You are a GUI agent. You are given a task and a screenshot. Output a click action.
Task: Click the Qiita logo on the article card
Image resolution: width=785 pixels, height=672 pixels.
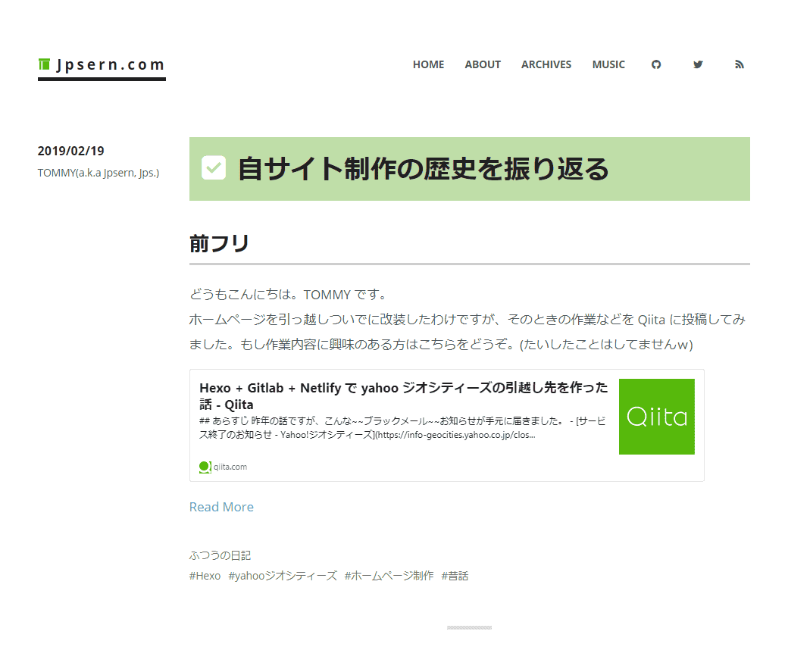point(656,417)
